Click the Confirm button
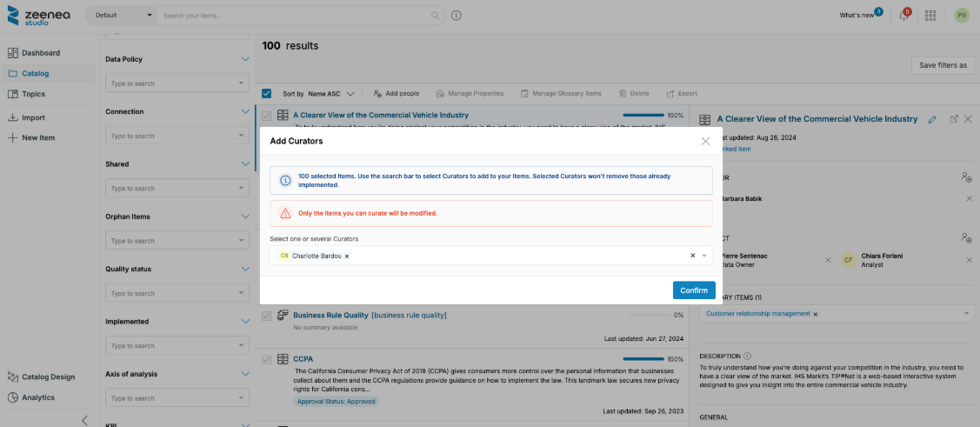 [693, 290]
